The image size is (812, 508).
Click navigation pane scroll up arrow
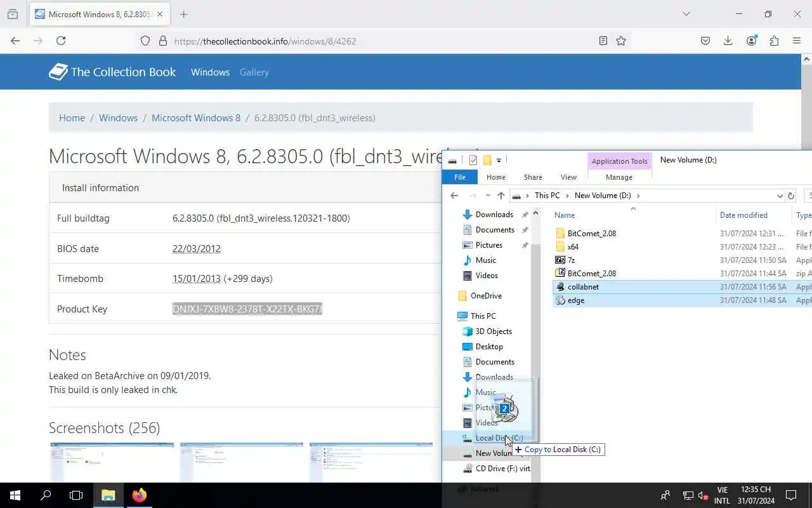tap(535, 213)
